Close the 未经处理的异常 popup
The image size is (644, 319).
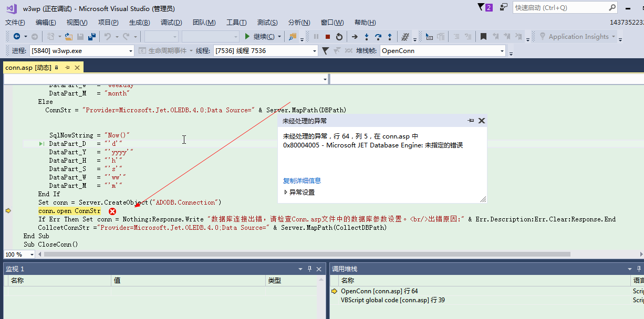point(482,121)
